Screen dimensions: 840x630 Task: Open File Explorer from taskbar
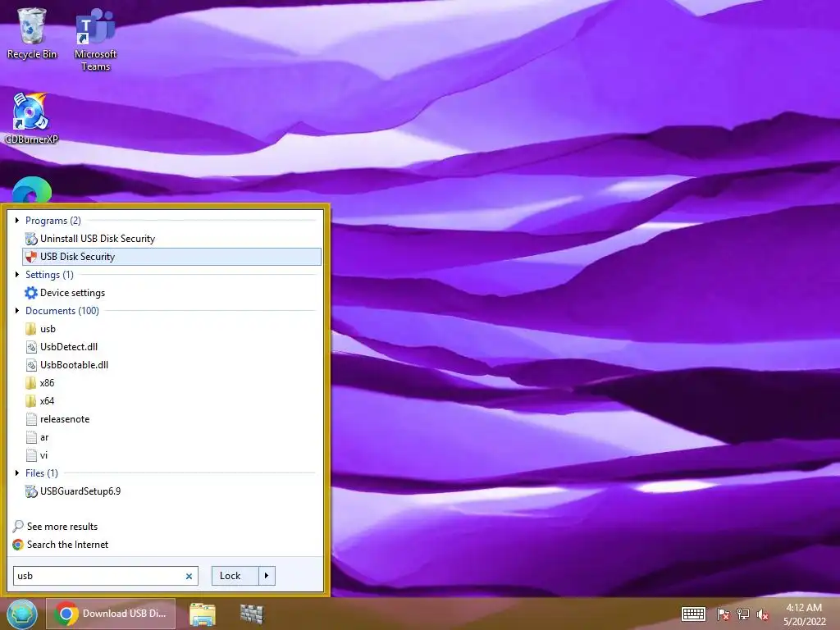click(x=203, y=614)
